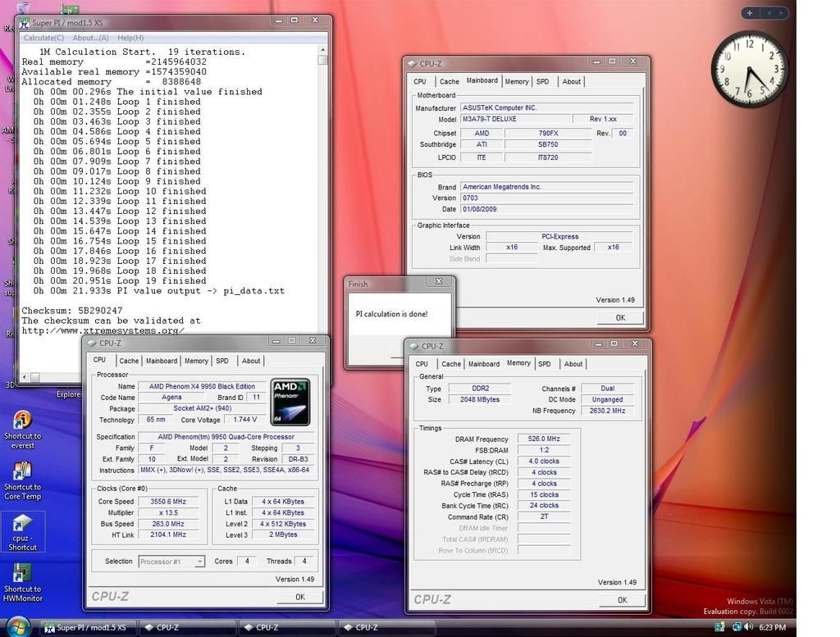Click the green monitor tray icon
Viewport: 840px width, 637px height.
719,627
